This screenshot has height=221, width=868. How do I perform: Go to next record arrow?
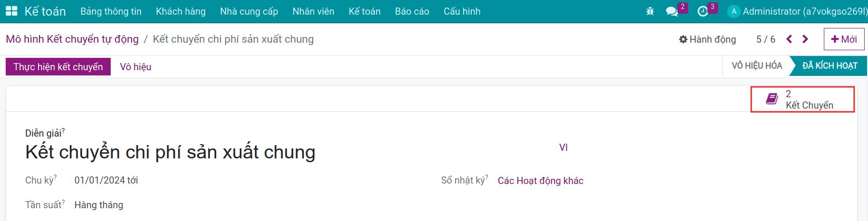(805, 39)
